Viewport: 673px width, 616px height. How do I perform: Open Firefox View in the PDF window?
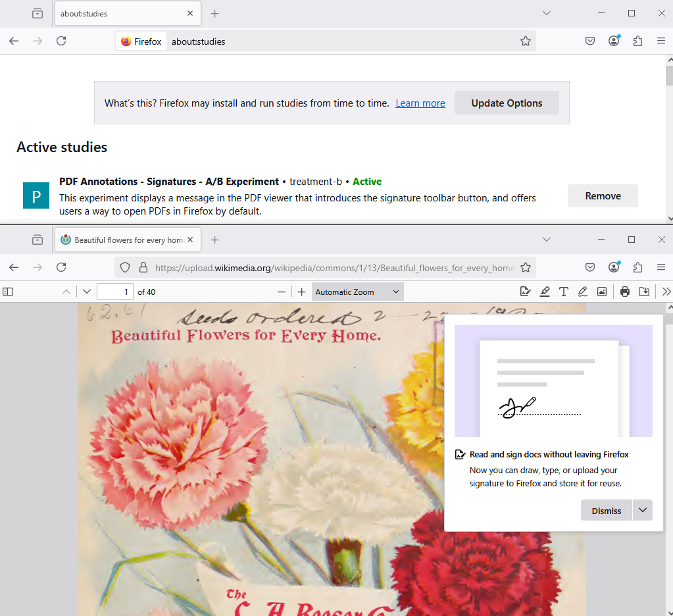pos(37,240)
